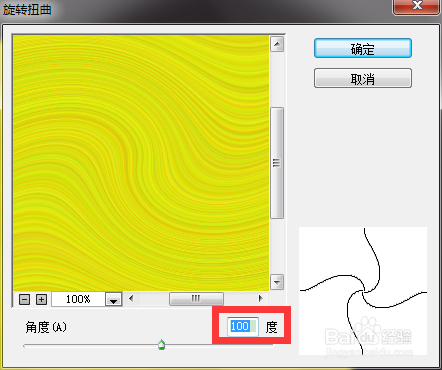Click the 100% zoom level field
The height and width of the screenshot is (370, 442).
coord(78,299)
